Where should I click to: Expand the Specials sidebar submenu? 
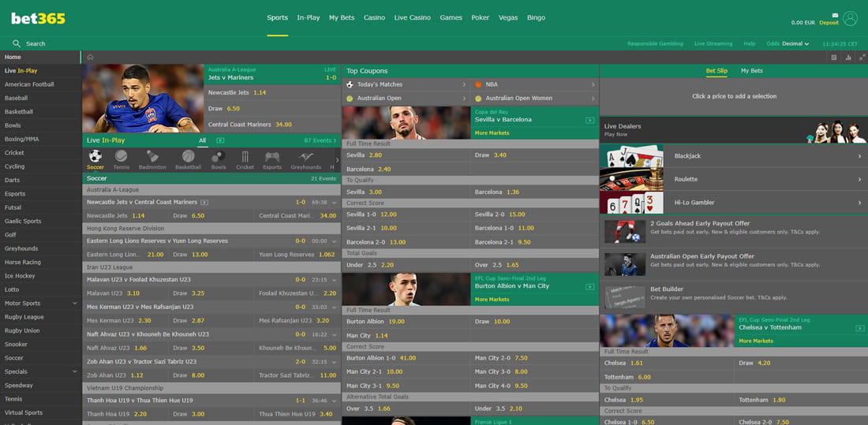click(x=75, y=372)
